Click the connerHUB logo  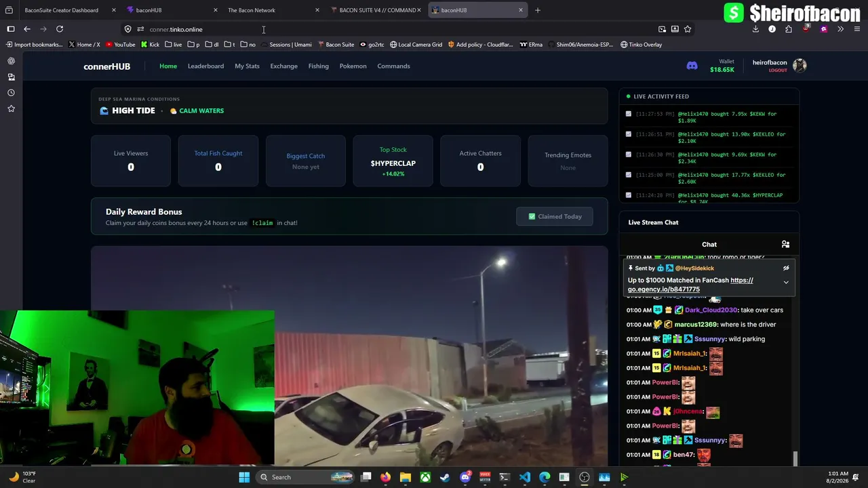[x=106, y=66]
